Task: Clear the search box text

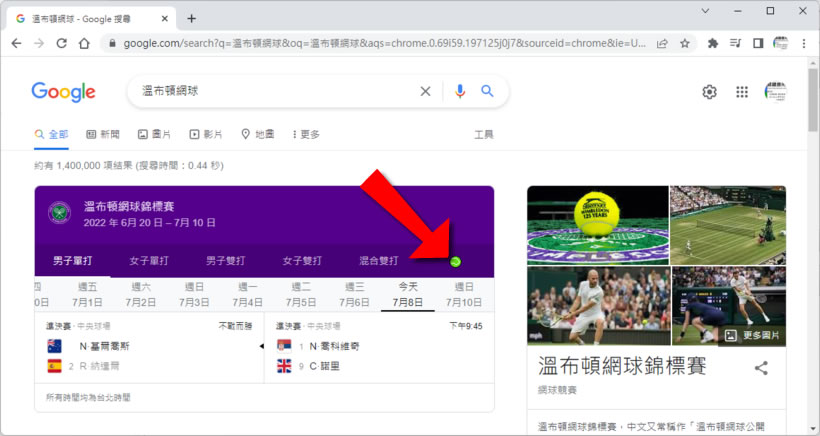Action: [x=425, y=91]
